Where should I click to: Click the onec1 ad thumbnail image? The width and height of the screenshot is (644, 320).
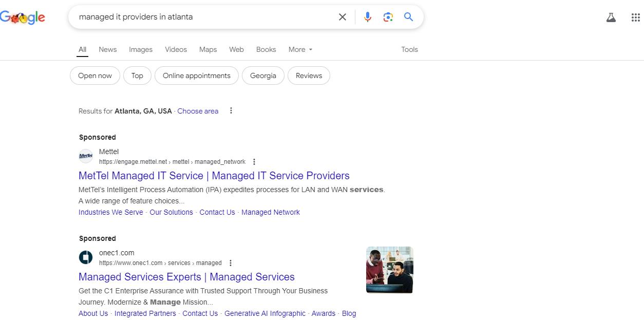pos(390,270)
